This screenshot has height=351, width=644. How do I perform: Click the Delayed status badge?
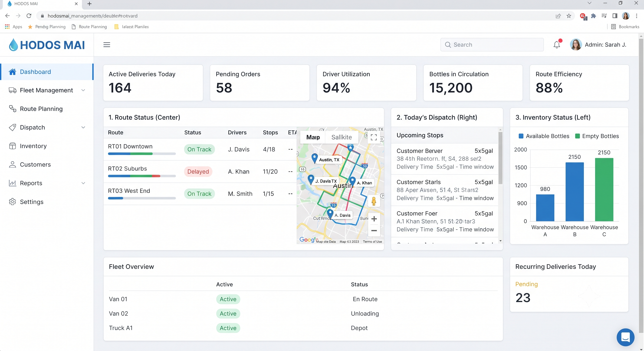pos(198,172)
